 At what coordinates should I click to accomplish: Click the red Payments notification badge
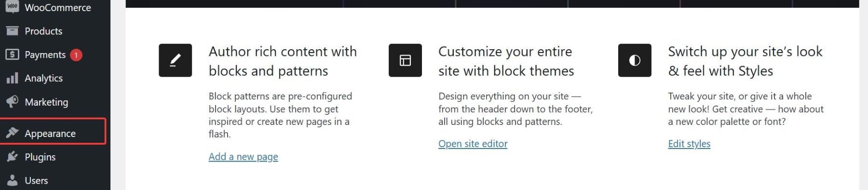click(76, 55)
